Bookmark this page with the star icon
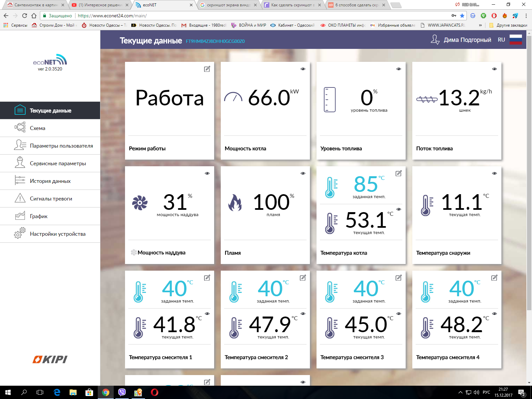 click(462, 16)
